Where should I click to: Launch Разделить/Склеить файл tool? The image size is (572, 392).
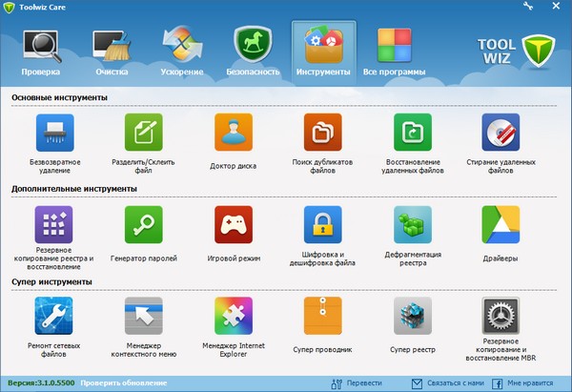(144, 133)
